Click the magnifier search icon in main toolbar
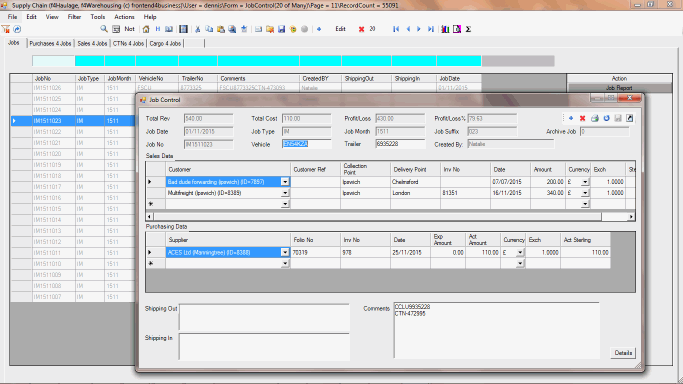683x384 pixels. [104, 29]
